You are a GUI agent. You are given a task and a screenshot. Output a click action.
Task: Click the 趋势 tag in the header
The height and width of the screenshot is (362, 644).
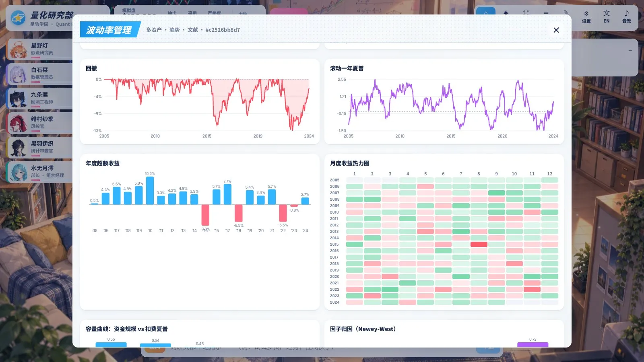[x=174, y=30]
